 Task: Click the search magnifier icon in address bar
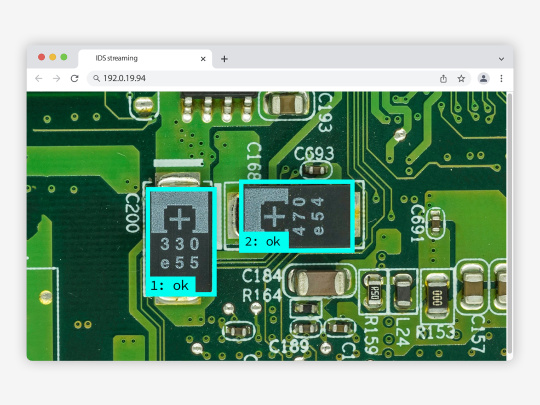96,79
